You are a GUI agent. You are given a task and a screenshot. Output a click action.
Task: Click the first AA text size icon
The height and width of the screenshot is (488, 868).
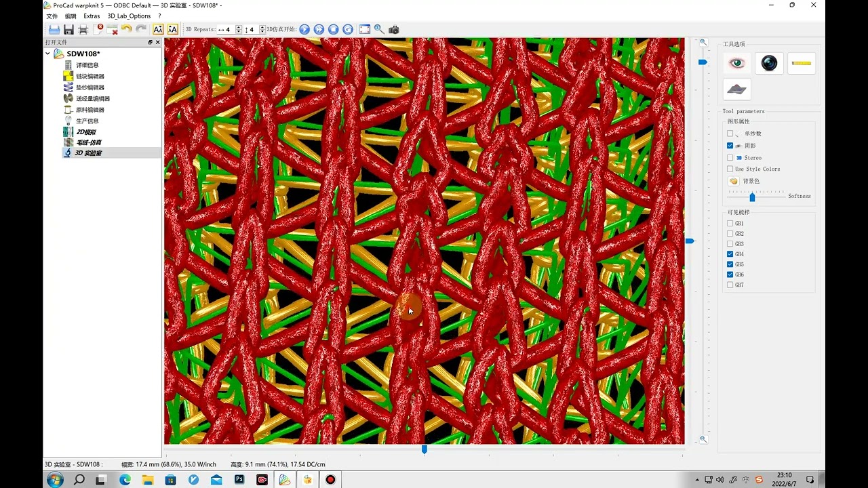[158, 29]
